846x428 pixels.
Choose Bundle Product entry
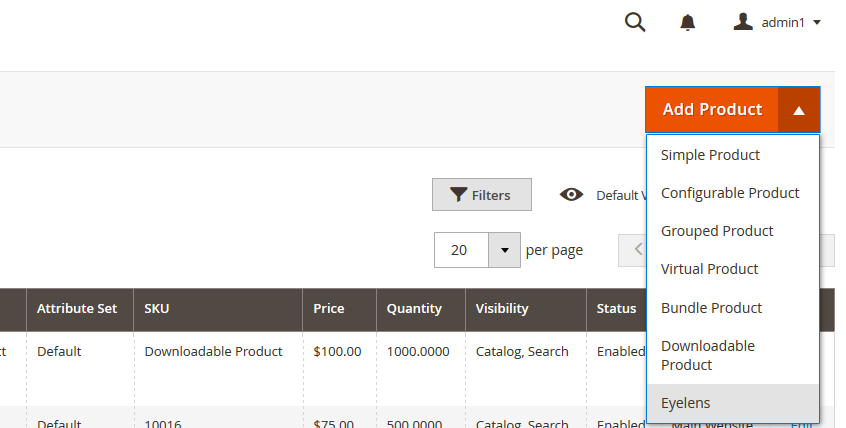point(711,308)
